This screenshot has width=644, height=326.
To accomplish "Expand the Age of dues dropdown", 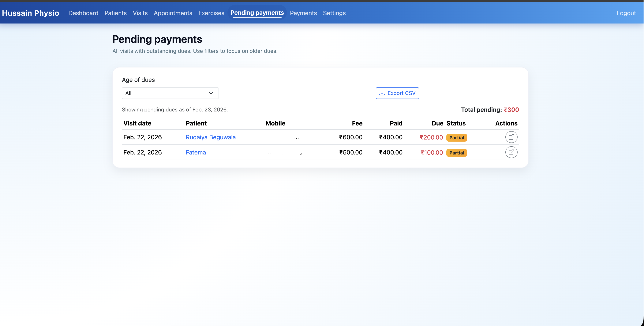I will 170,93.
